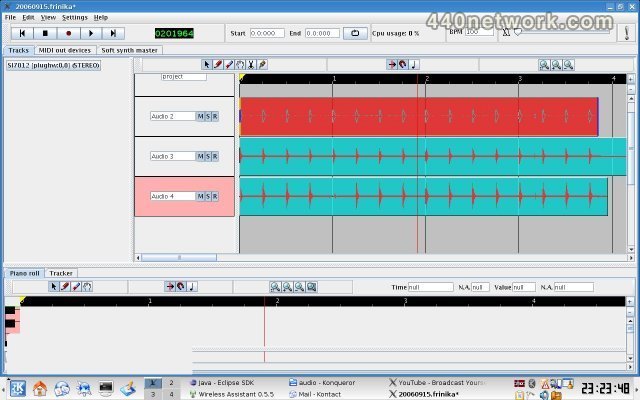Mute the Audio 3 track
This screenshot has width=640, height=400.
point(200,156)
